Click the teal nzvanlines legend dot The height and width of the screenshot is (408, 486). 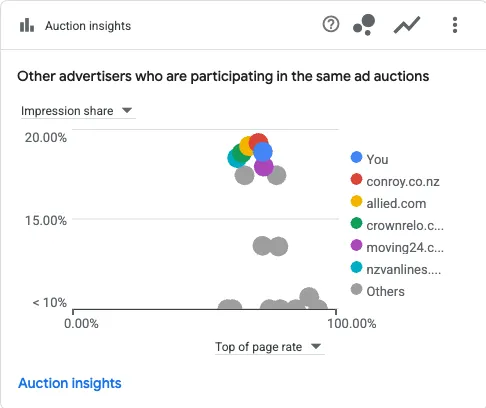coord(356,267)
